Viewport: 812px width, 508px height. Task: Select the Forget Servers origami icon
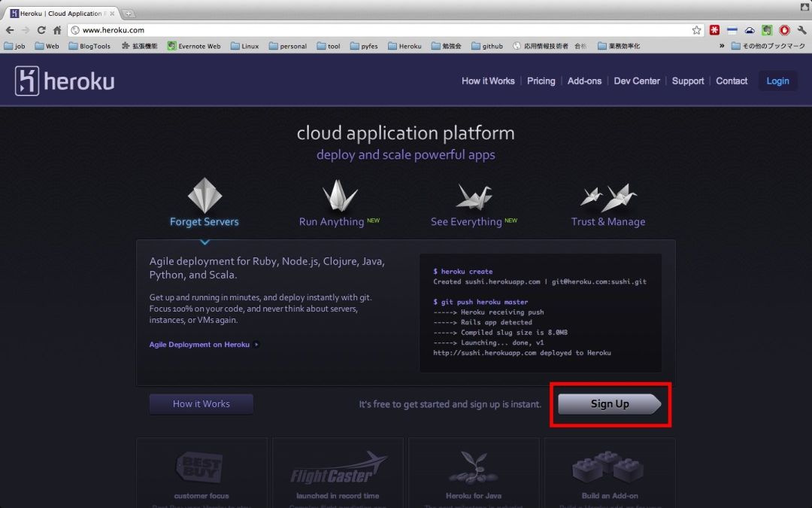point(205,195)
